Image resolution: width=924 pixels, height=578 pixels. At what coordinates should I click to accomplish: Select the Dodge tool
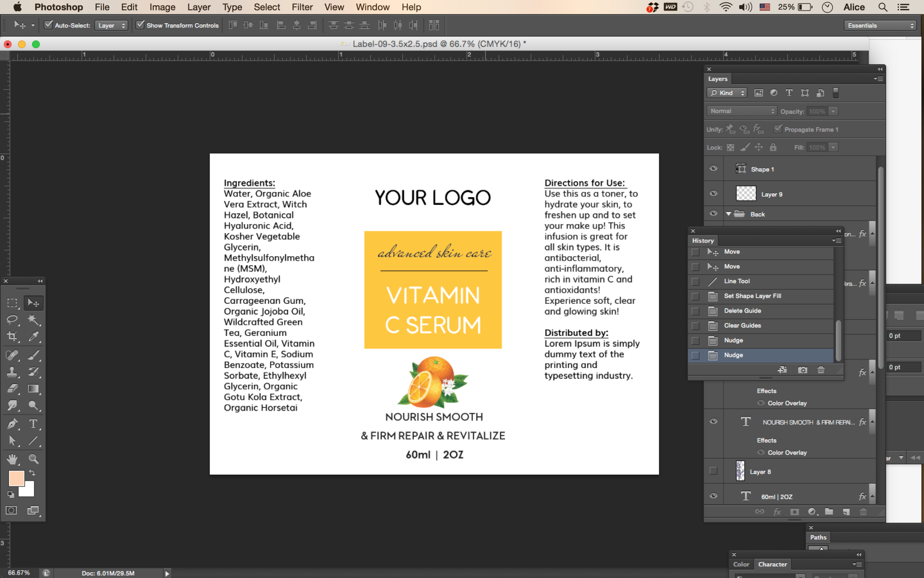click(33, 405)
